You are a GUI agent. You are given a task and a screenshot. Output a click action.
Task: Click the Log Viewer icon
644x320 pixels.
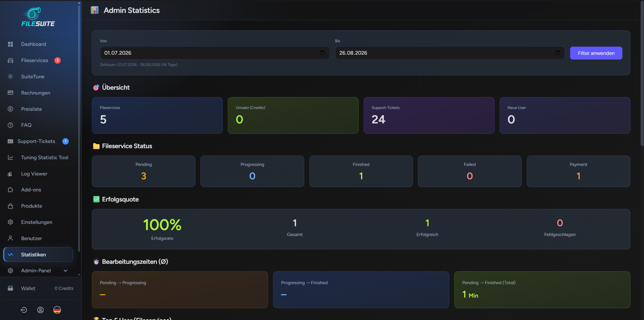(x=10, y=174)
